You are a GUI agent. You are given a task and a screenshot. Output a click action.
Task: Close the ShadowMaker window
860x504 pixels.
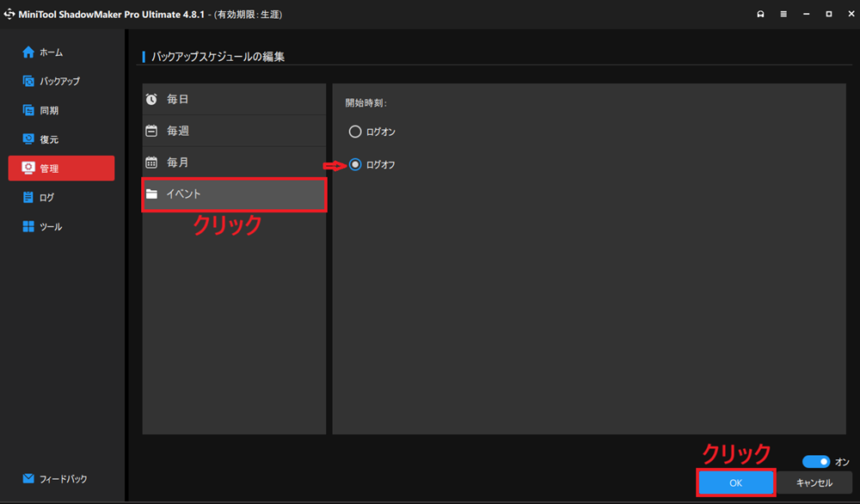coord(851,15)
